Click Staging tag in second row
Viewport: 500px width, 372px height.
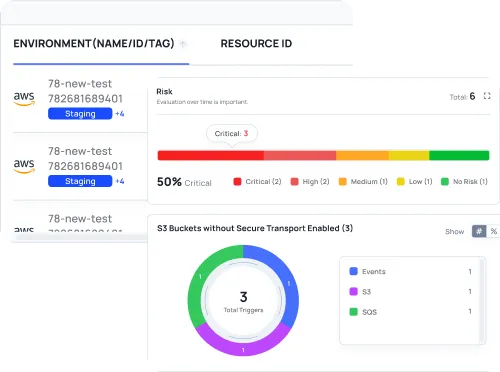(80, 181)
